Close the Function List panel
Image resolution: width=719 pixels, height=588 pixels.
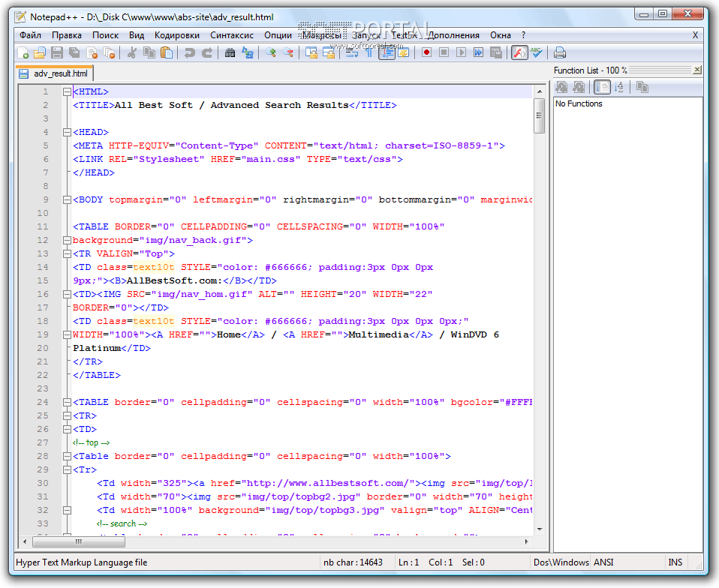coord(697,70)
